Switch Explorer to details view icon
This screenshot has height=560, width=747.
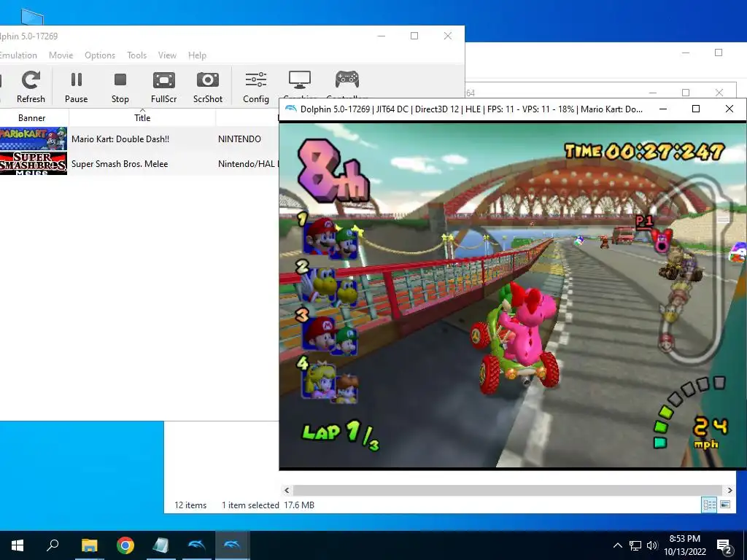(x=709, y=505)
